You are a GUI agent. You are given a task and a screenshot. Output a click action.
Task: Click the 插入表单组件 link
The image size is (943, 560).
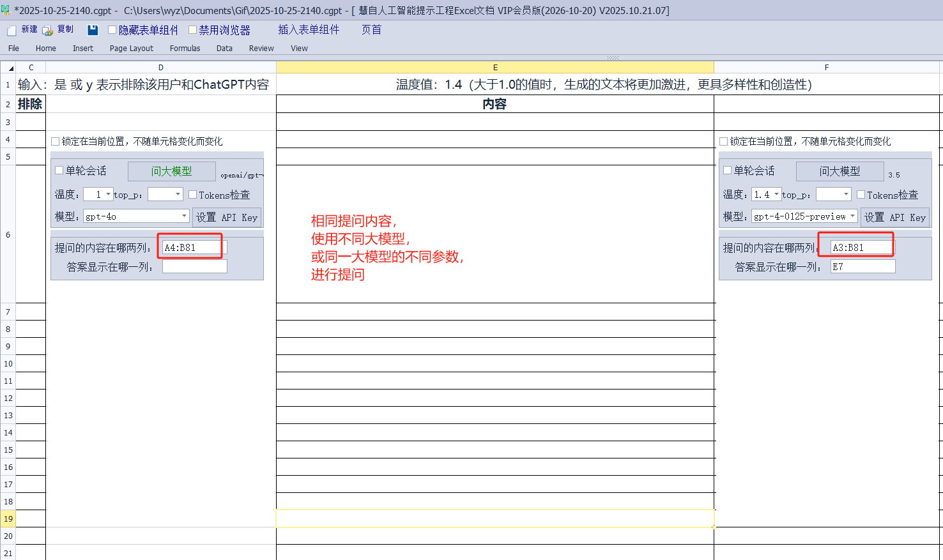309,30
